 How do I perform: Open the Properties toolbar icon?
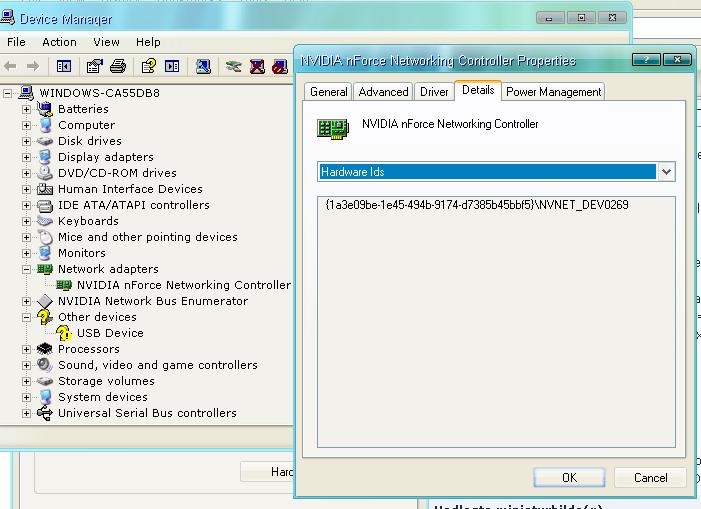click(x=94, y=67)
